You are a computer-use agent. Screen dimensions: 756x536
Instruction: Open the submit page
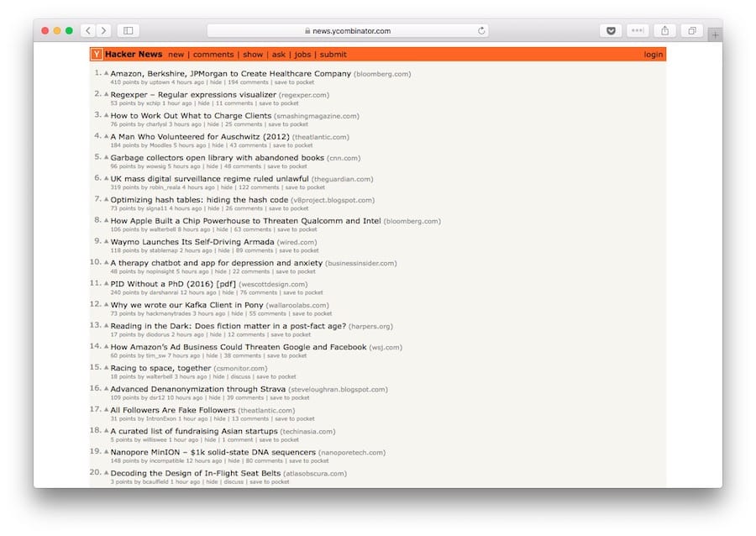[332, 54]
